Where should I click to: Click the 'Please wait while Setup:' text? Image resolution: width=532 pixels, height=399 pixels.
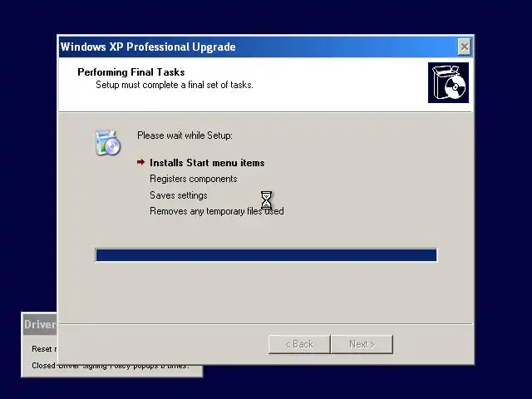185,135
